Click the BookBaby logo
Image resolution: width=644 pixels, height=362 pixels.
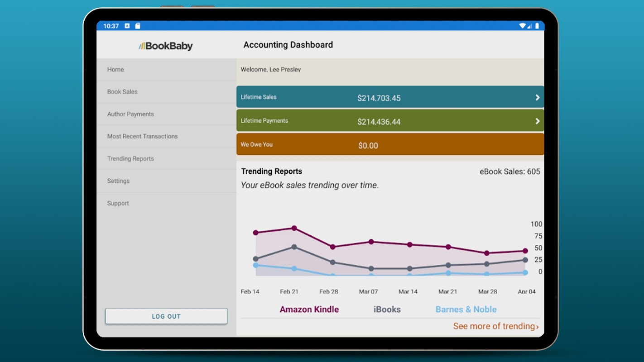coord(166,46)
